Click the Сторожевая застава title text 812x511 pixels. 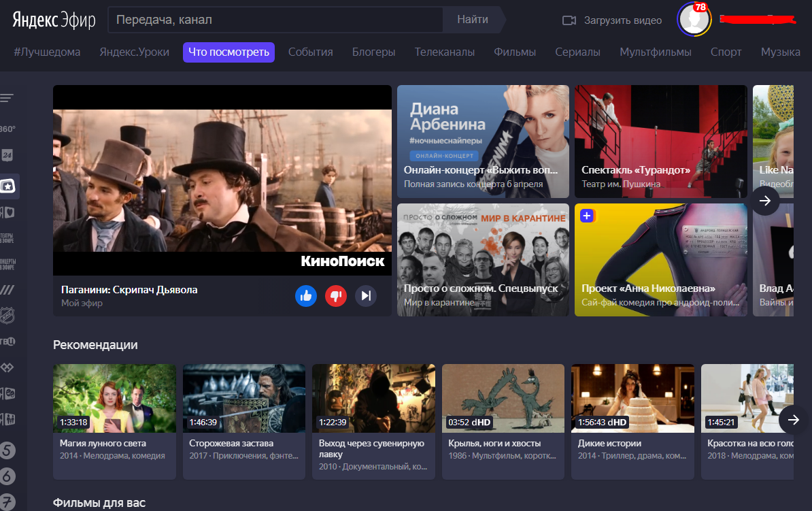(231, 443)
